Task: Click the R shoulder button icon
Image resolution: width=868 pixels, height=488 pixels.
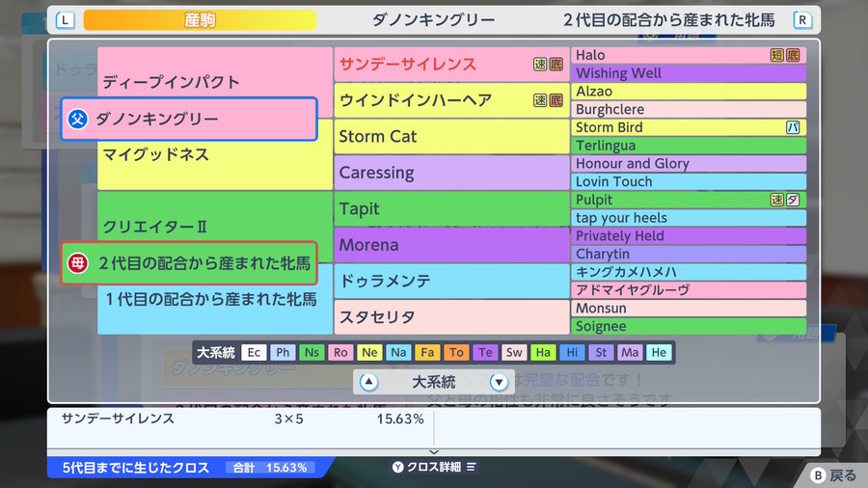Action: [802, 20]
